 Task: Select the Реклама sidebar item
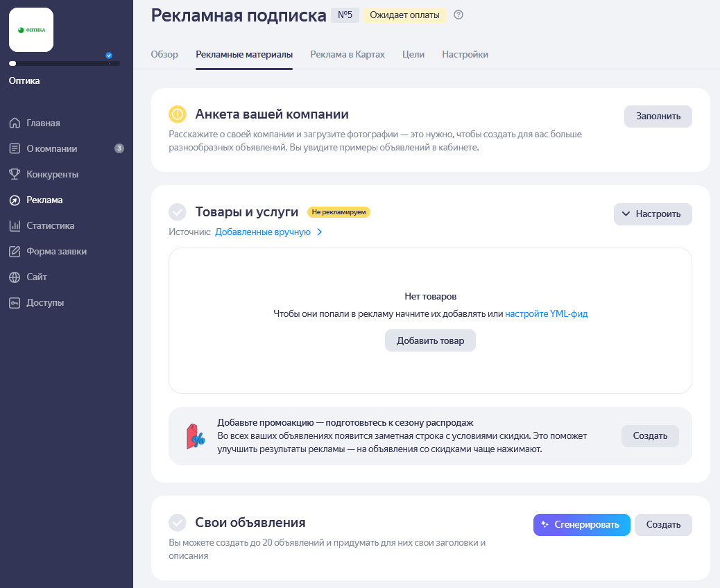[x=45, y=200]
